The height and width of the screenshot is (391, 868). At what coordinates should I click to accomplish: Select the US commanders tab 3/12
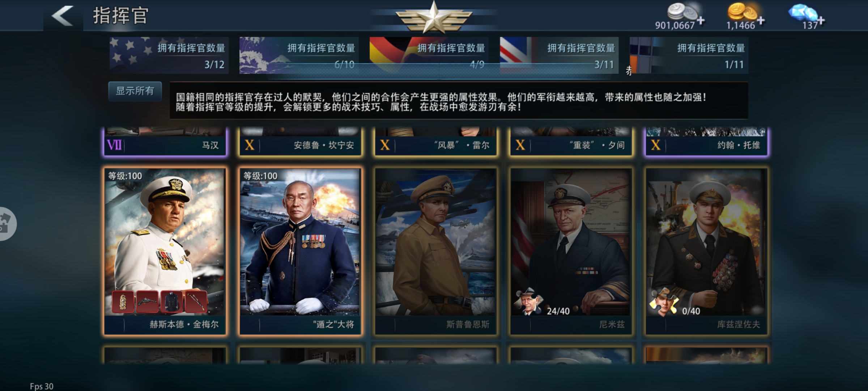(x=169, y=55)
